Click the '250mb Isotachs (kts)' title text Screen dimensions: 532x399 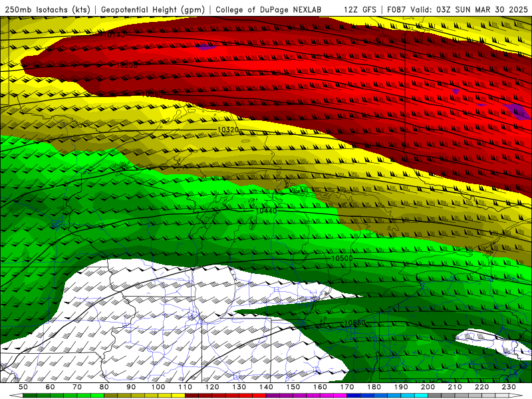pyautogui.click(x=47, y=10)
